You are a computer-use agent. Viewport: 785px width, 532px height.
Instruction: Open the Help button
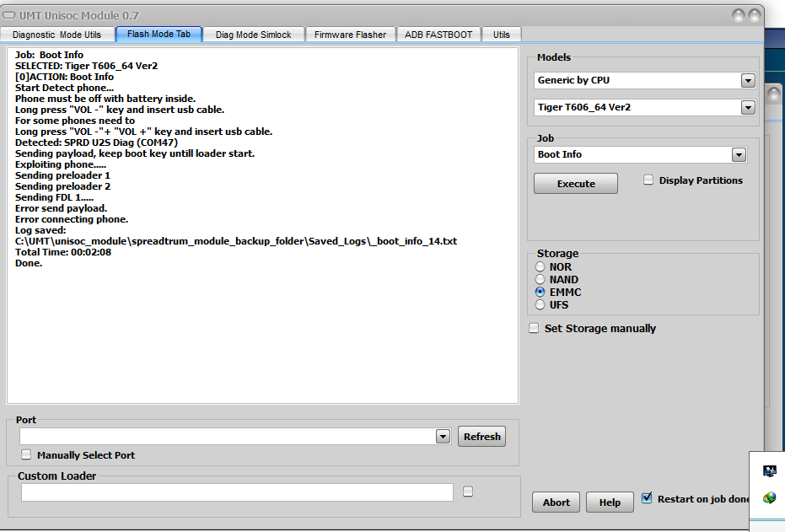tap(610, 502)
